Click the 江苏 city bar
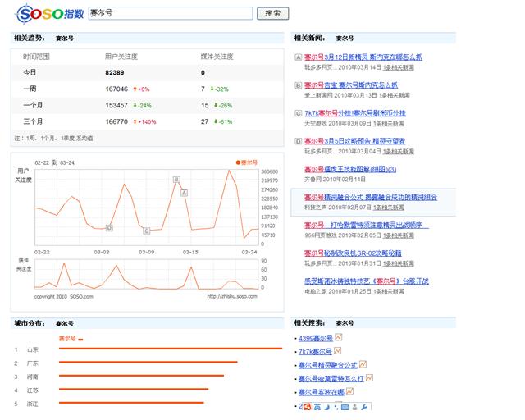This screenshot has width=525, height=420. [134, 389]
